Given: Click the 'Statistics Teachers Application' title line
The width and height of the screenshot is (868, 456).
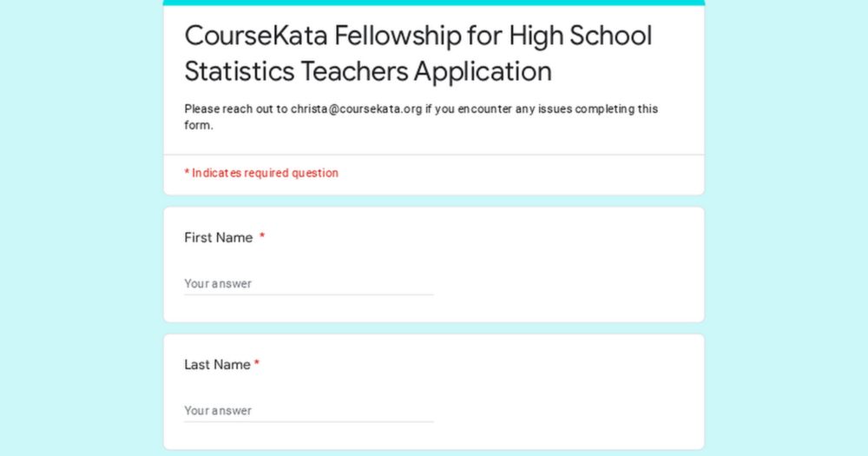Looking at the screenshot, I should click(x=368, y=71).
